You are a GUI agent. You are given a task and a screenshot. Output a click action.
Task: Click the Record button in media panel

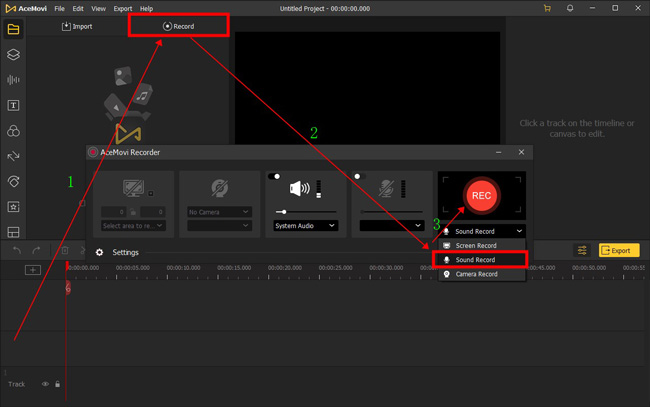(x=178, y=26)
